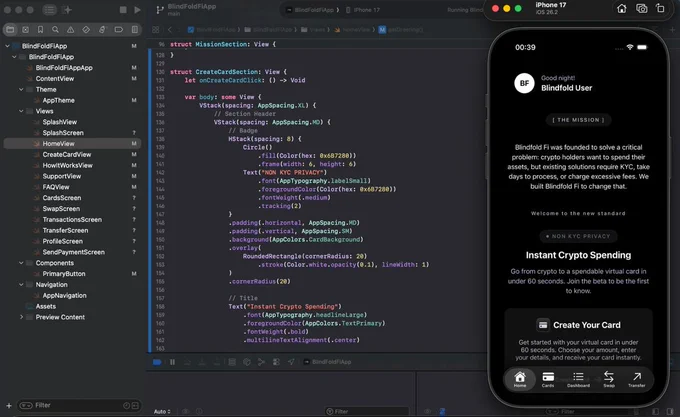Select the Cards tab in simulator app
Image resolution: width=680 pixels, height=417 pixels.
(x=548, y=379)
